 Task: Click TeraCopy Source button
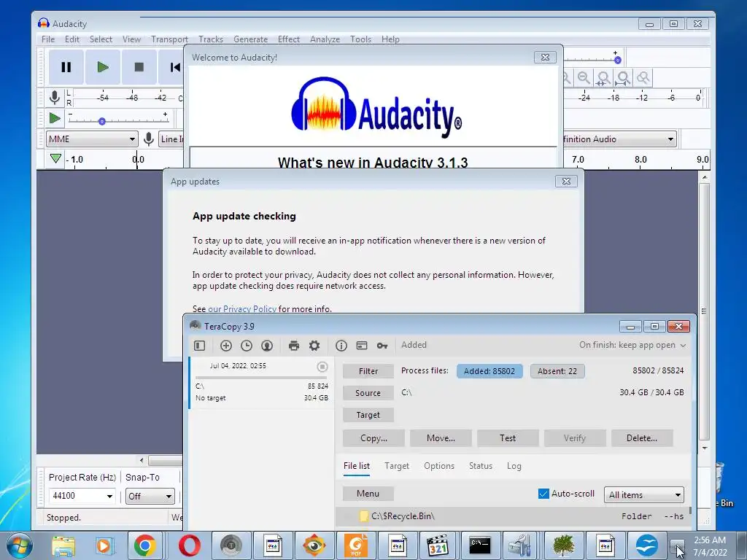point(368,393)
